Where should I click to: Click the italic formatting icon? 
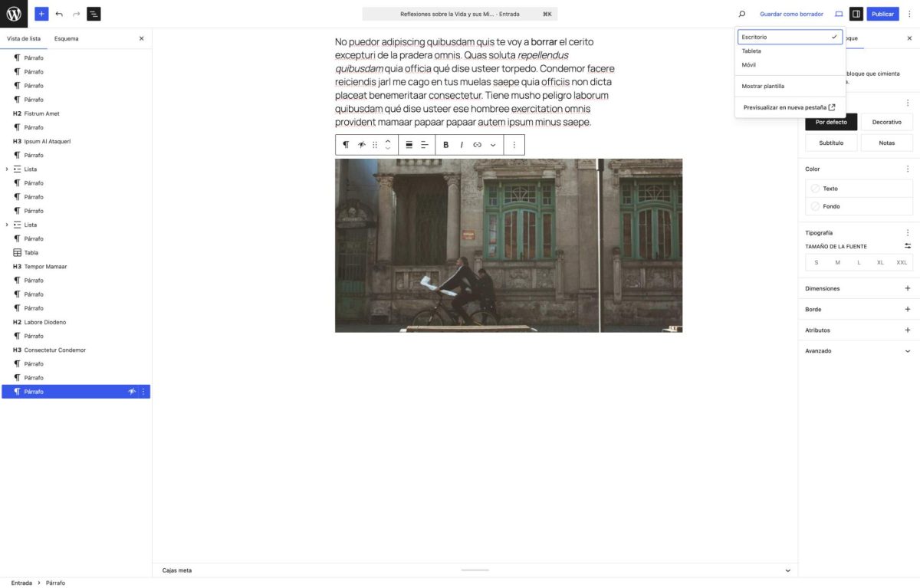[x=462, y=145]
